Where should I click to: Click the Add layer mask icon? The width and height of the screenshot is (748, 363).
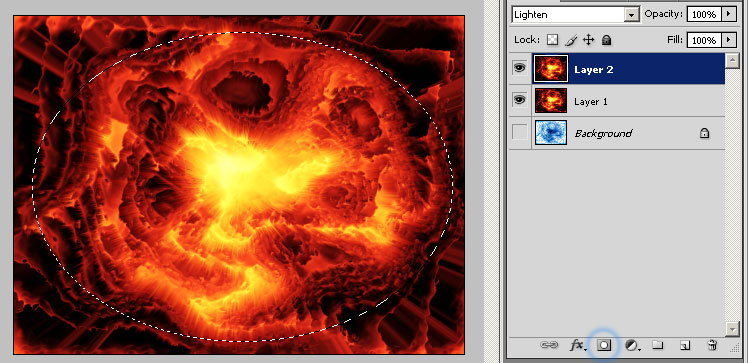(604, 345)
